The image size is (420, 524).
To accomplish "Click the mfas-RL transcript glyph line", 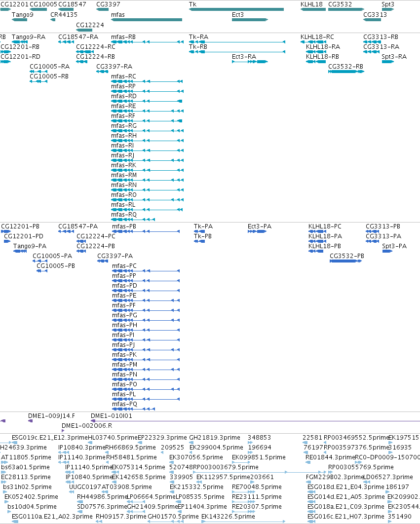I will coord(147,210).
